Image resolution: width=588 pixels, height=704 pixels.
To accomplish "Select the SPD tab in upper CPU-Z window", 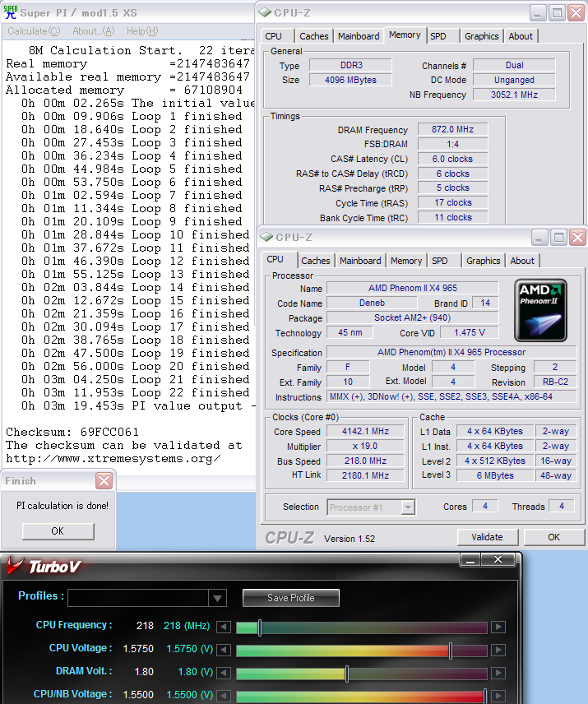I will [x=438, y=36].
